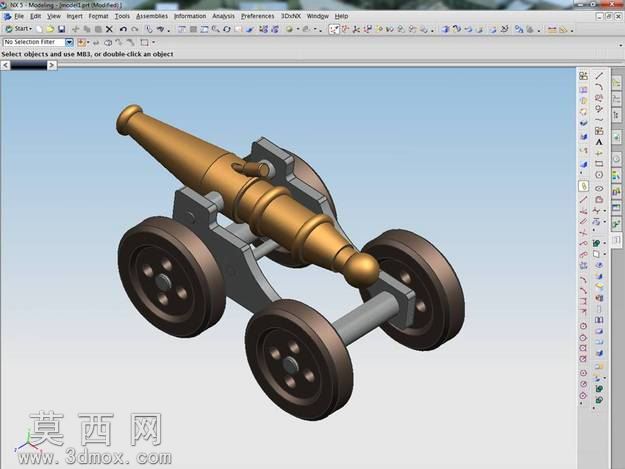Click the No Selection Filter text field
This screenshot has height=469, width=625.
point(34,42)
